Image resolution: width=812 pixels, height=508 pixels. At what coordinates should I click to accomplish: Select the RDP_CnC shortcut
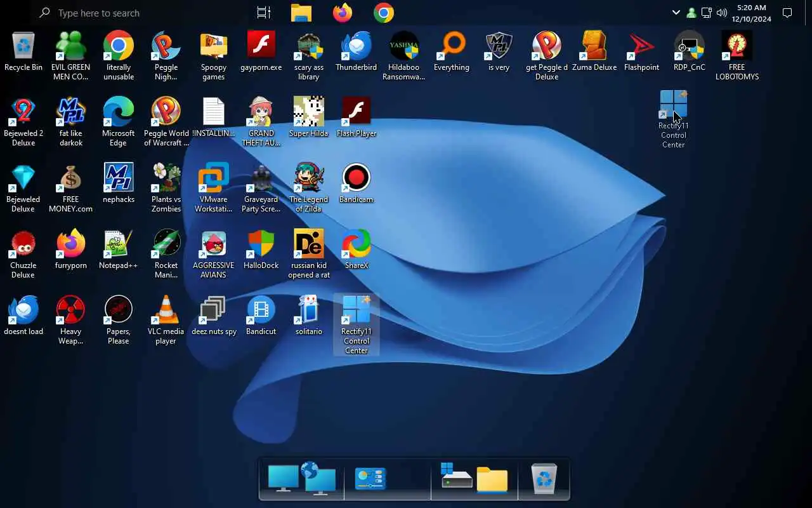[x=690, y=52]
